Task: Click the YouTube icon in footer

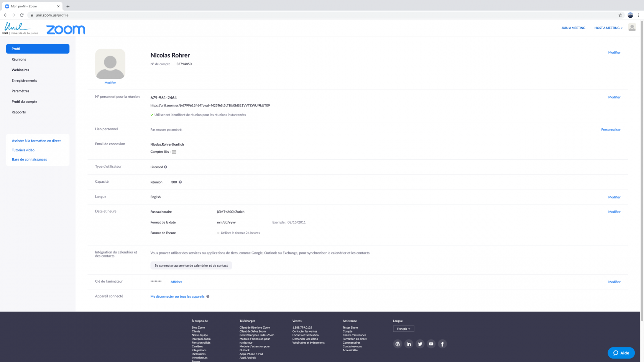Action: pos(431,344)
